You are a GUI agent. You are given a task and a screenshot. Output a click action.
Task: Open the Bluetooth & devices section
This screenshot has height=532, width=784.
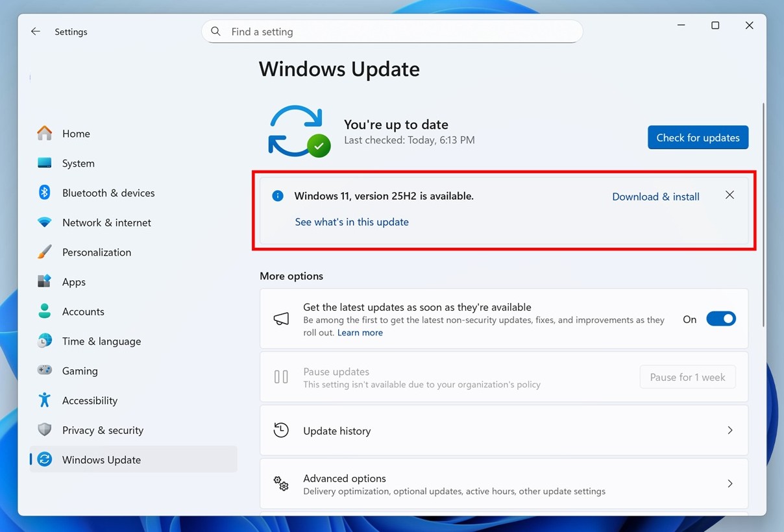43,193
